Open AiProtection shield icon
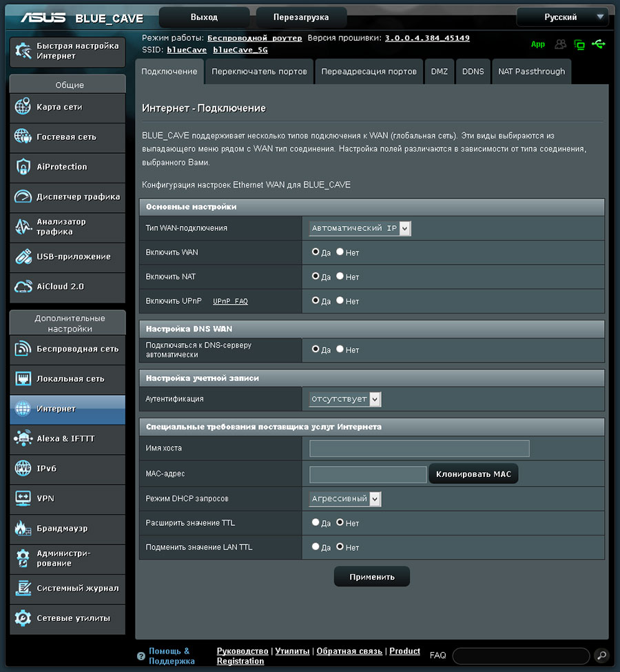The width and height of the screenshot is (620, 672). point(23,166)
